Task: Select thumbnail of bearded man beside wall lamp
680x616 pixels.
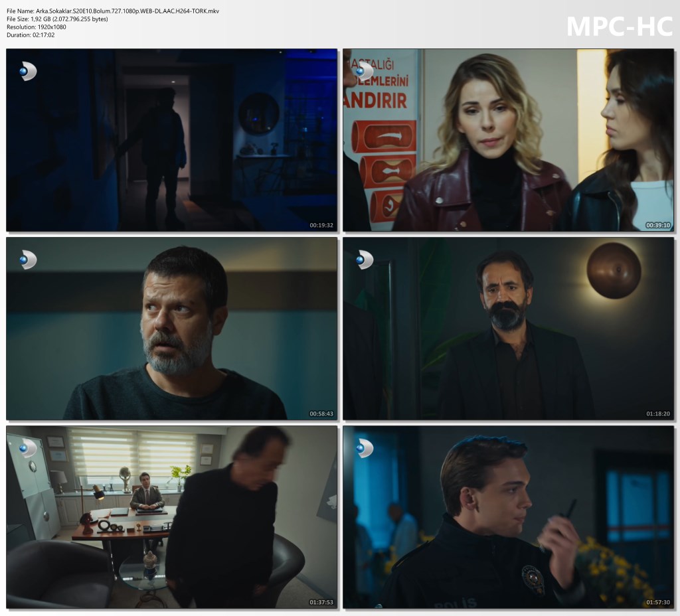Action: click(508, 329)
